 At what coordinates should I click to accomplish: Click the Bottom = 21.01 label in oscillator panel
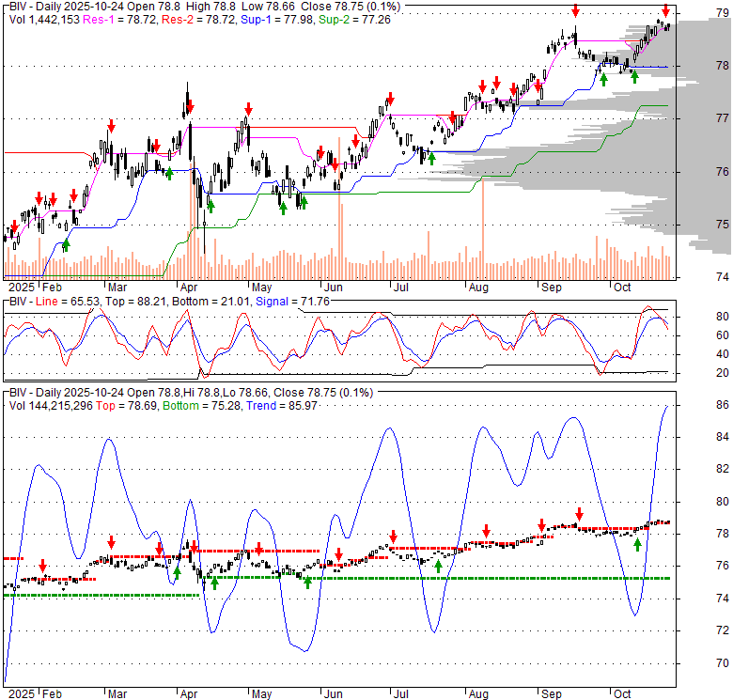click(211, 302)
